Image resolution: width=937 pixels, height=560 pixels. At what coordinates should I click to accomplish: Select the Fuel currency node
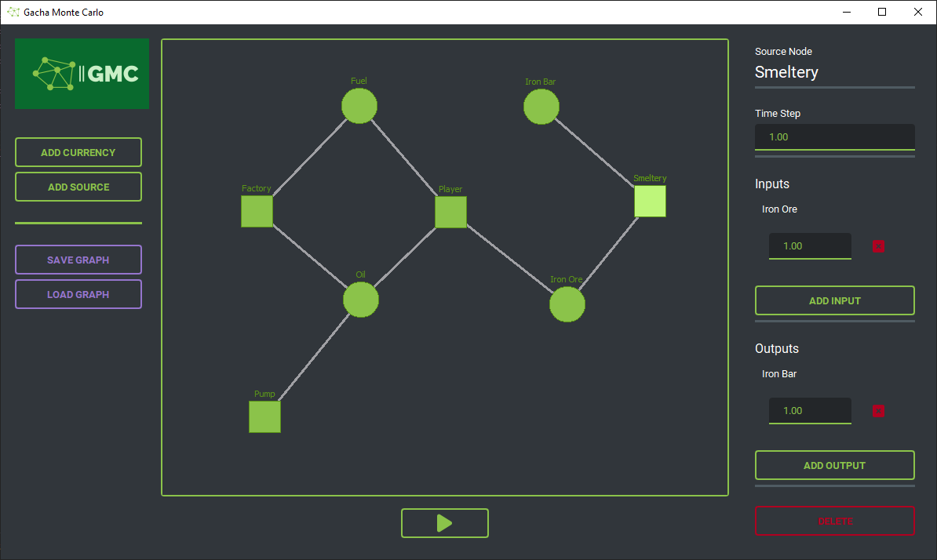pos(359,106)
